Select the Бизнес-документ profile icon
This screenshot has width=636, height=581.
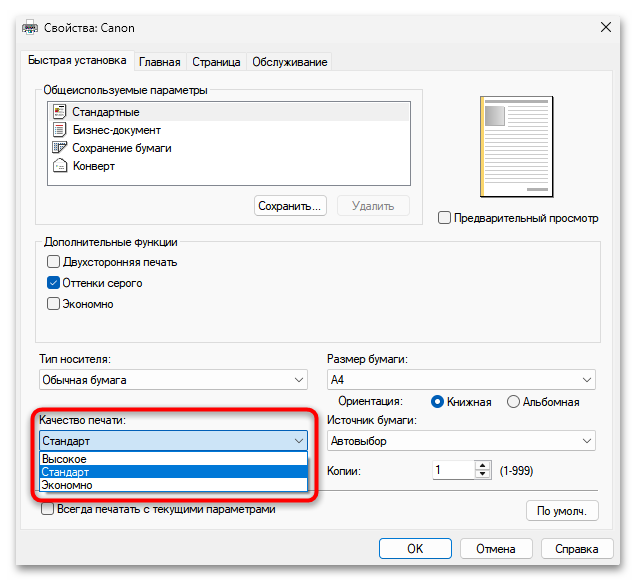click(59, 130)
